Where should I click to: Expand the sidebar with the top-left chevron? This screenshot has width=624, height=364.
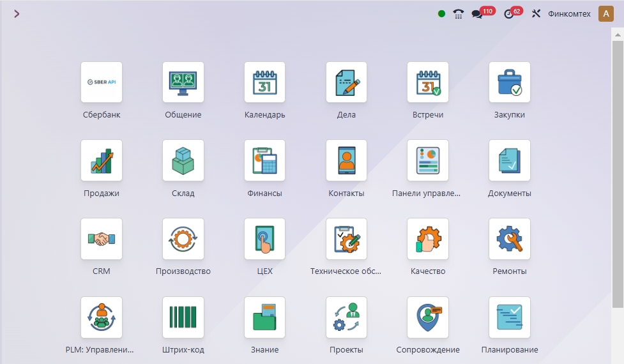coord(17,13)
